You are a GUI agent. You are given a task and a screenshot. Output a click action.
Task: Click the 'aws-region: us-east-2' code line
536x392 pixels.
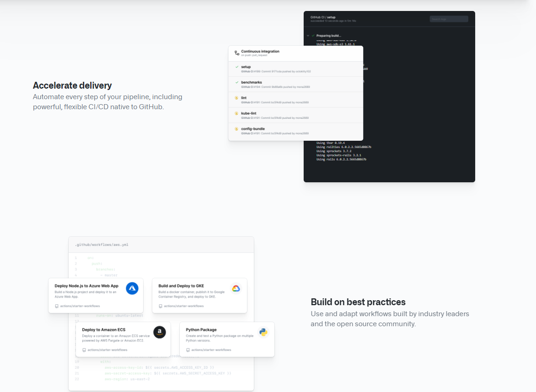pos(127,379)
